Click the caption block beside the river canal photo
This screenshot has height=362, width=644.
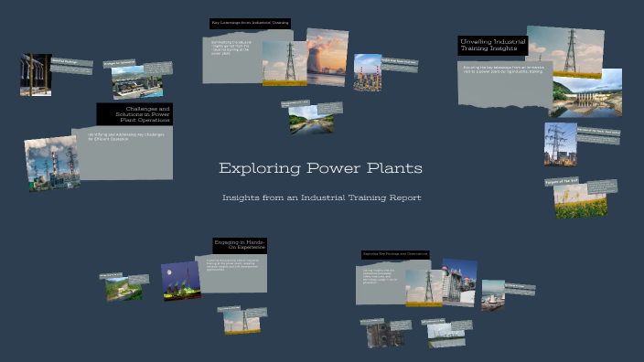coord(330,109)
